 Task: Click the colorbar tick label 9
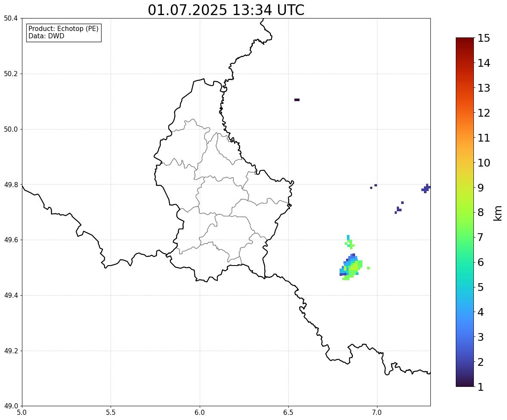coord(481,188)
